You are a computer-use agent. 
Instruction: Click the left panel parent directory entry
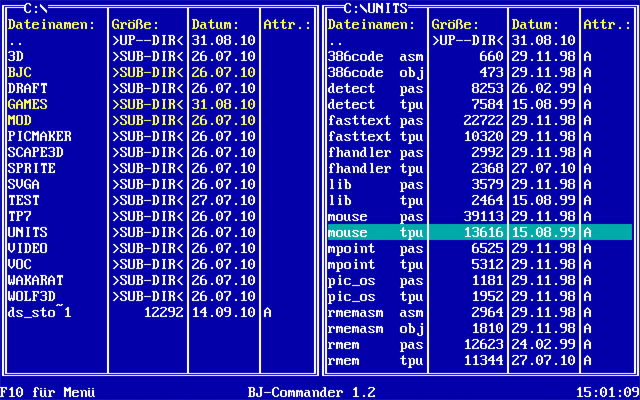[x=16, y=40]
